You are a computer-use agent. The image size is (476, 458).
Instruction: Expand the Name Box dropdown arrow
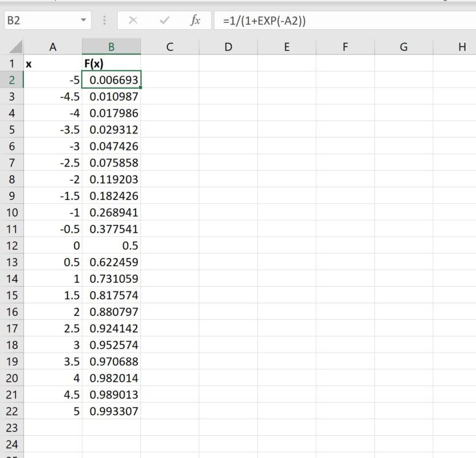pyautogui.click(x=84, y=21)
